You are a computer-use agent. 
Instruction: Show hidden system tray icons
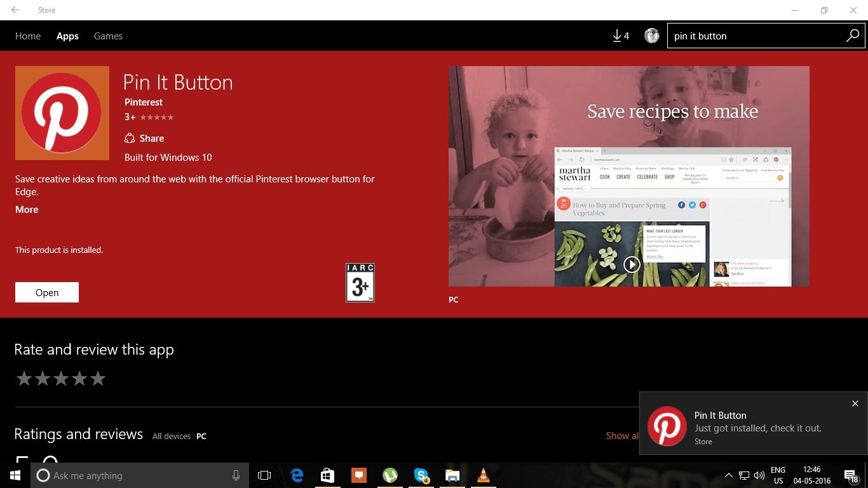click(x=729, y=475)
